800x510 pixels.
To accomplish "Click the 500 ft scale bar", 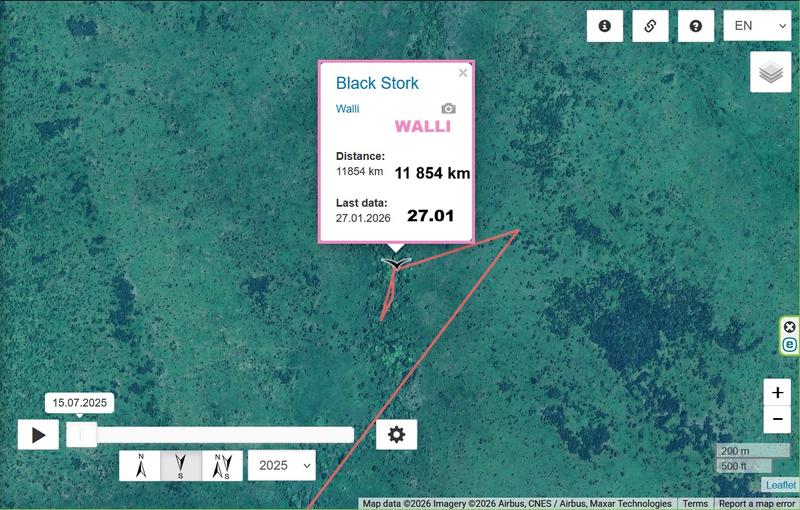I will pyautogui.click(x=743, y=466).
